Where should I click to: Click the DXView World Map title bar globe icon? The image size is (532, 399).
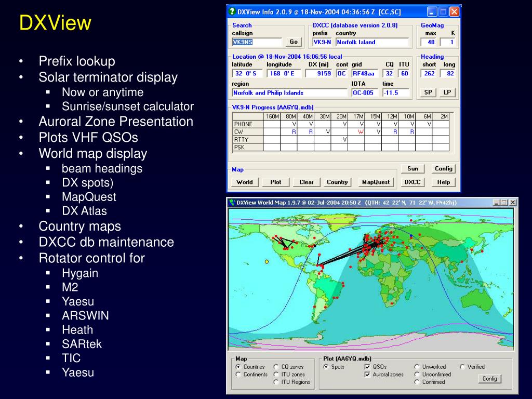[232, 203]
